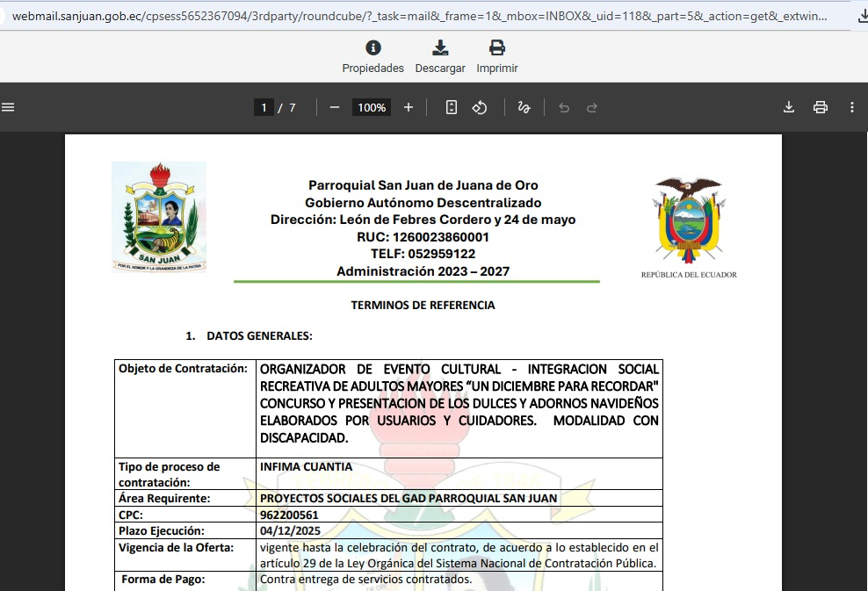Click the undo arrow in PDF toolbar

(x=564, y=107)
